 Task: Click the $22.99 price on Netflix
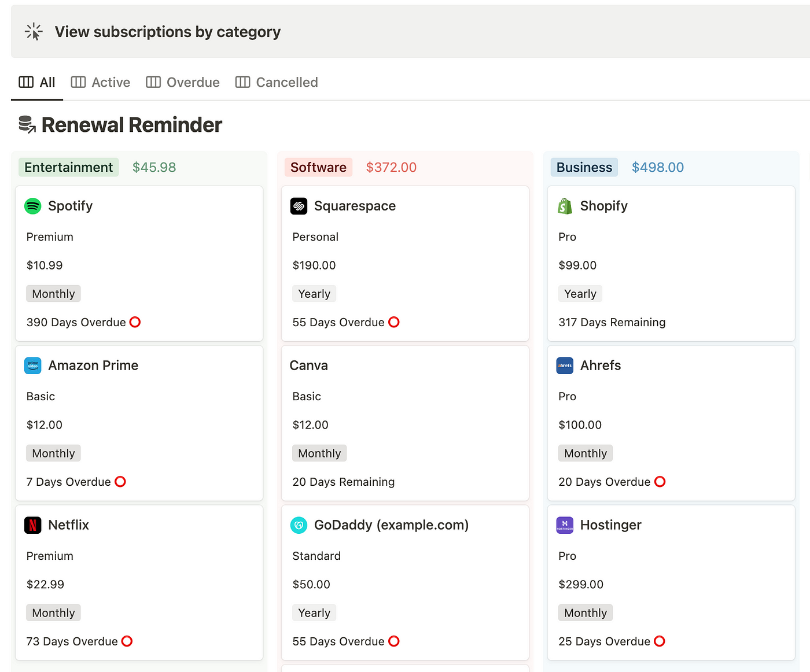pos(45,585)
